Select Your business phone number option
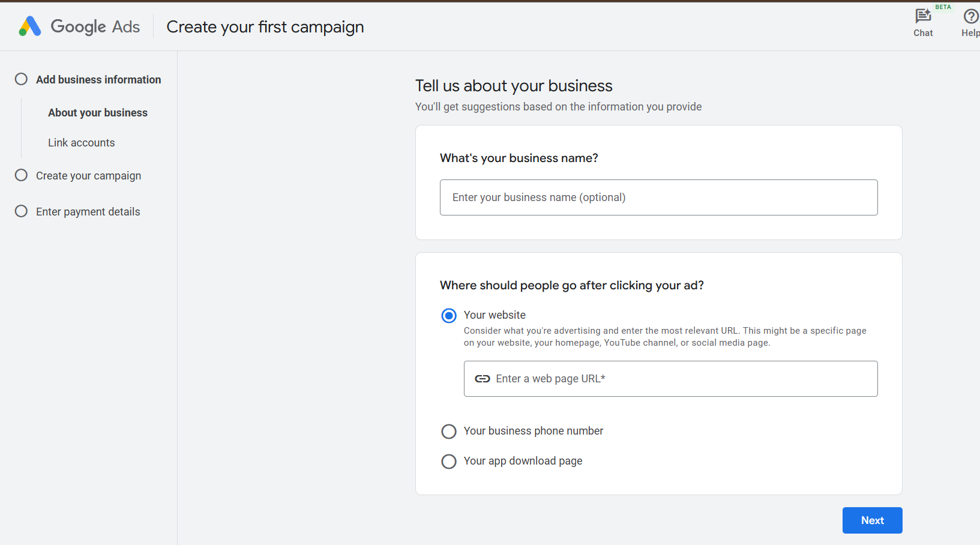This screenshot has height=545, width=980. click(449, 432)
